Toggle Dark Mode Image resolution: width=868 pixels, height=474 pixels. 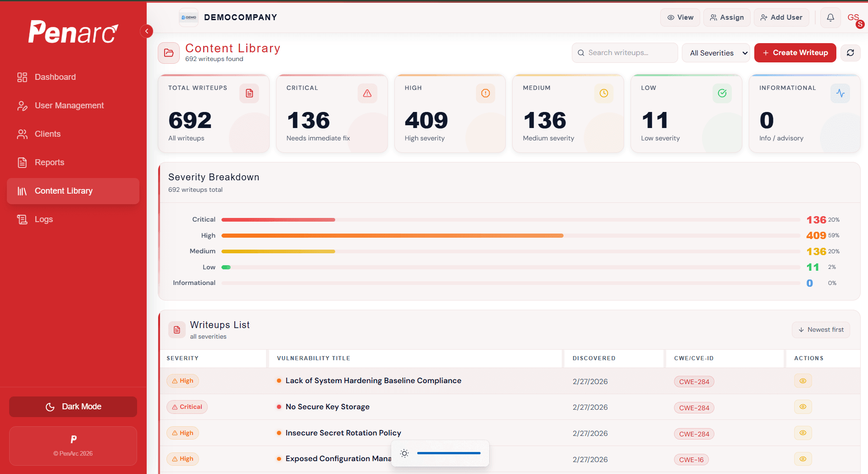tap(72, 406)
